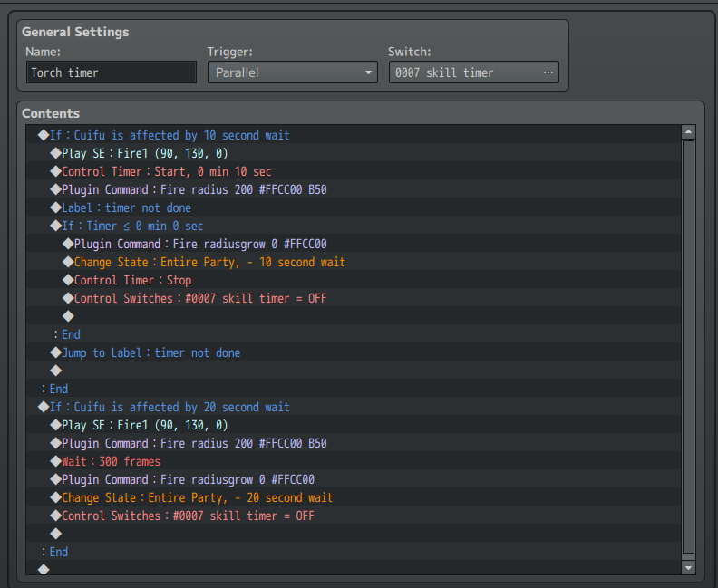Select 'Control Timer: Start, 0 min 10 sec'
Viewport: 718px width, 588px height.
(x=353, y=171)
